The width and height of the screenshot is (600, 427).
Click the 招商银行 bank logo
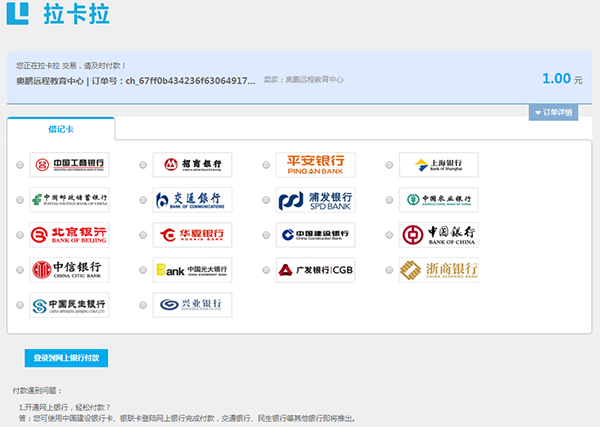click(x=192, y=165)
